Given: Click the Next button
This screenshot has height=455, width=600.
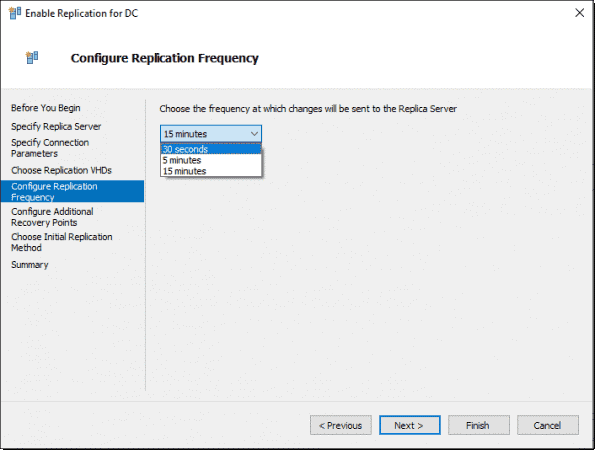Looking at the screenshot, I should (409, 425).
